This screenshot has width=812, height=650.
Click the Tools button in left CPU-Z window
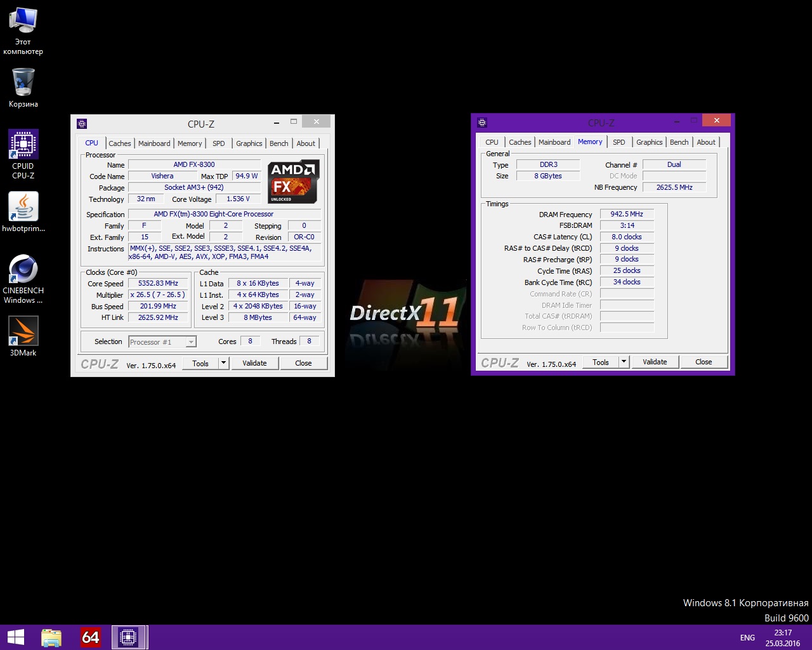pyautogui.click(x=200, y=363)
